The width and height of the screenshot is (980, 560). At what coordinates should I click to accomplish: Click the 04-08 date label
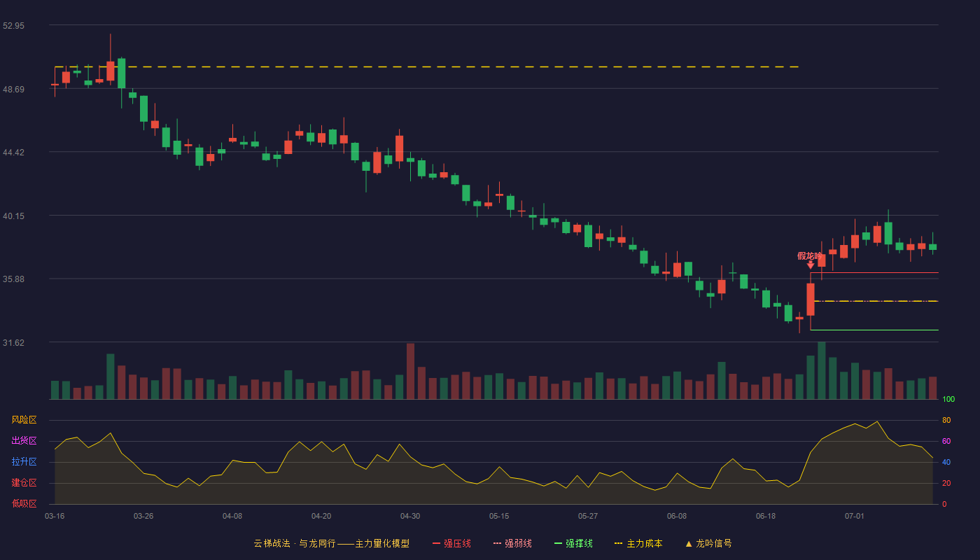232,516
